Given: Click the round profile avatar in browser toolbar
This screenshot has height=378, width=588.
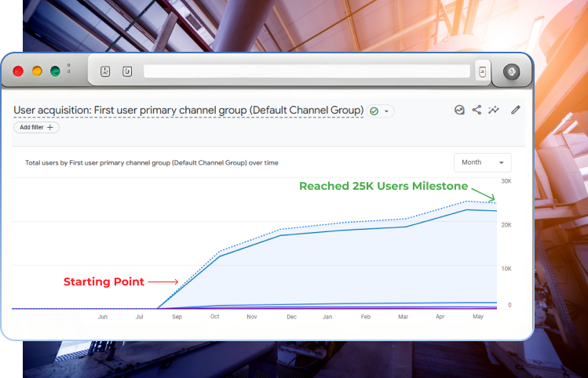Looking at the screenshot, I should click(512, 71).
